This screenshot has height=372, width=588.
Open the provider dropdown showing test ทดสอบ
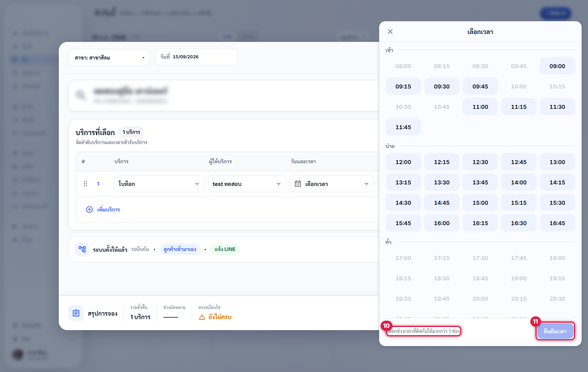pyautogui.click(x=247, y=184)
